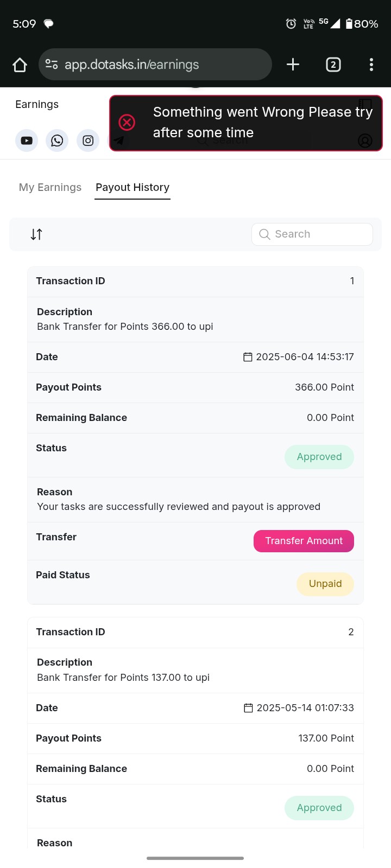Open a new browser tab with plus

click(x=293, y=65)
